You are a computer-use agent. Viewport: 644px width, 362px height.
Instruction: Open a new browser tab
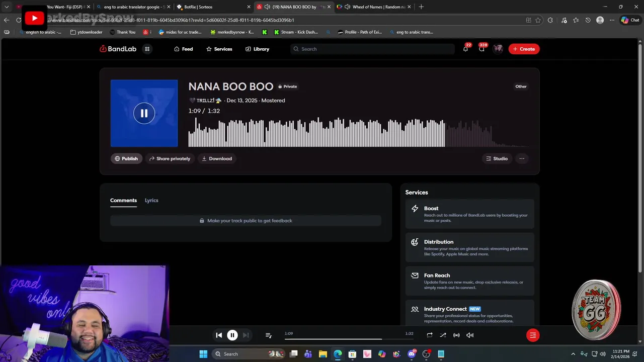421,7
